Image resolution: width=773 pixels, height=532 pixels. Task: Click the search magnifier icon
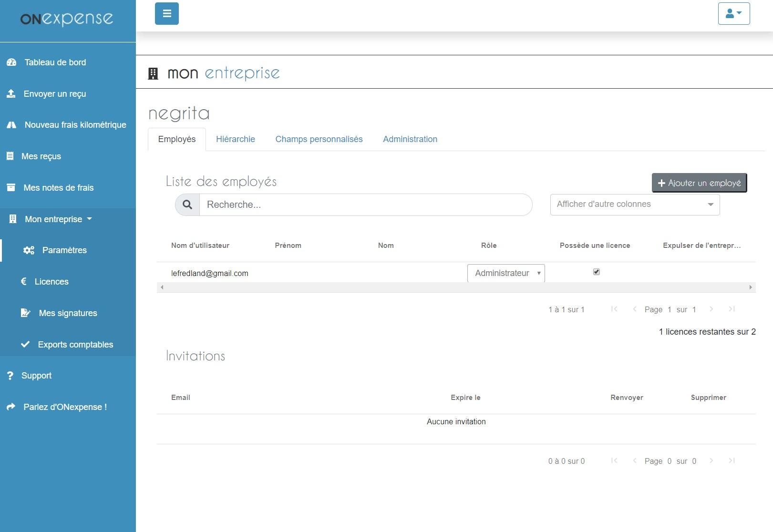[x=186, y=205]
